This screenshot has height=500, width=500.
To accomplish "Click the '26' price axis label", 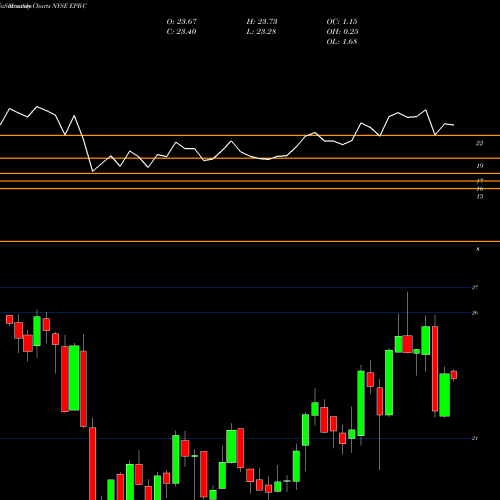I will pos(475,313).
